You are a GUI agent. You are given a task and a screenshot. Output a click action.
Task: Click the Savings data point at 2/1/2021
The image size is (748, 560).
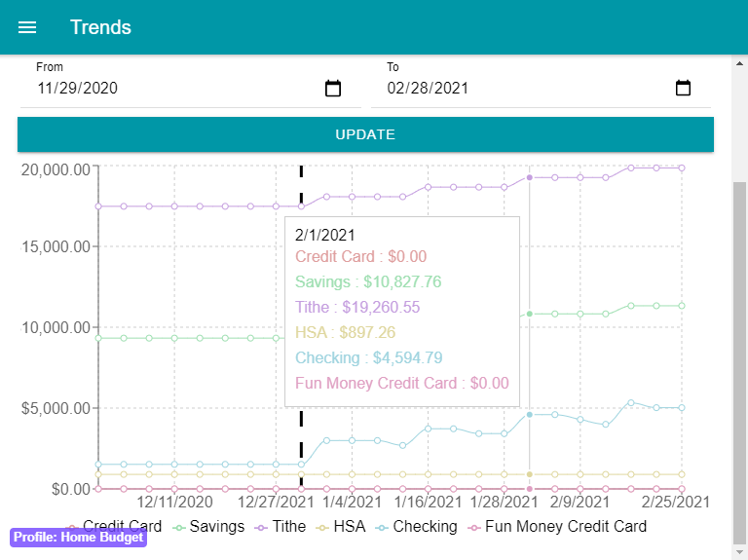click(530, 314)
